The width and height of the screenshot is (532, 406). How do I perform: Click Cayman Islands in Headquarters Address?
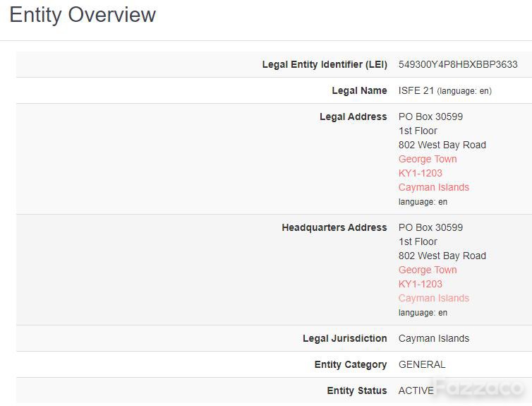click(434, 299)
